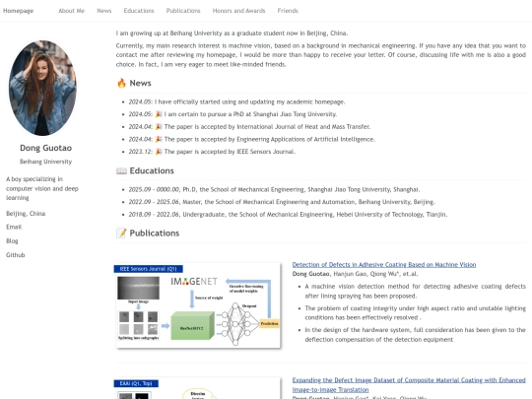
Task: Click the intro line about growing up at Beihang
Action: click(233, 33)
